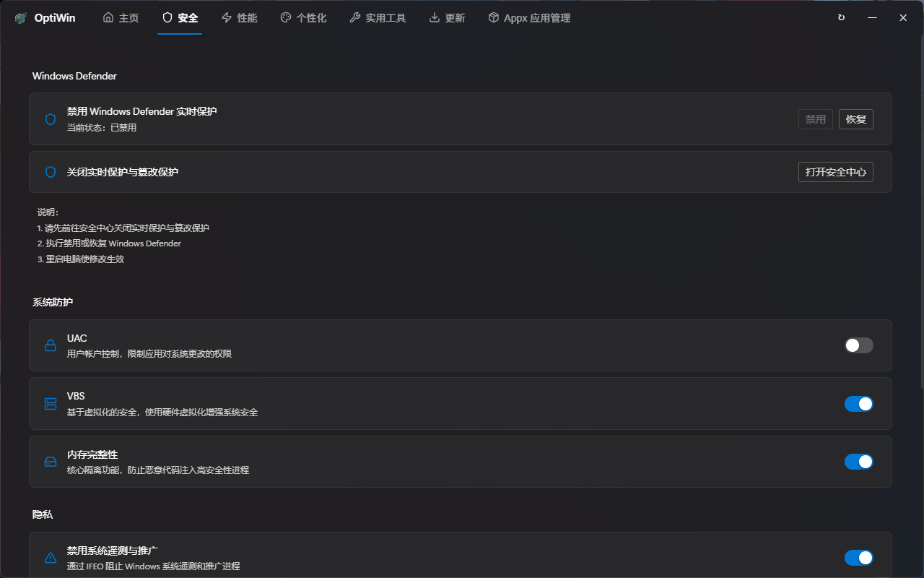Click the server icon in the VBS row
The height and width of the screenshot is (578, 924).
tap(51, 403)
